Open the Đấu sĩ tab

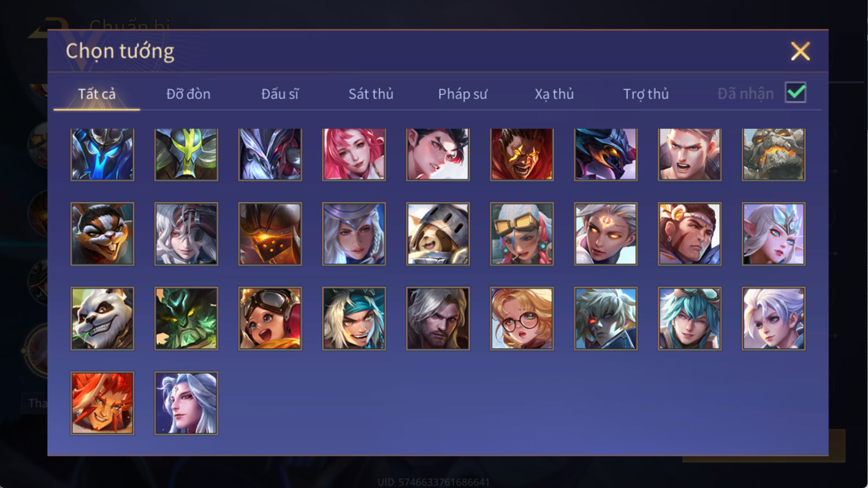click(280, 94)
